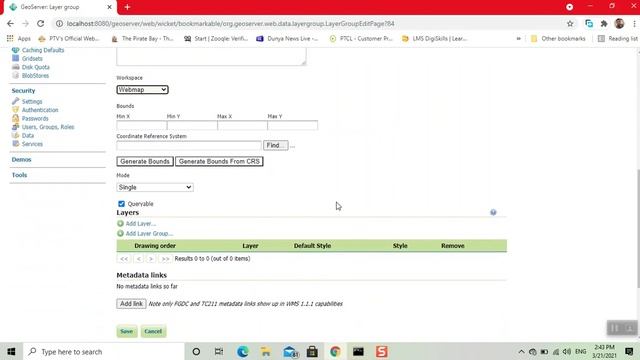Screen dimensions: 640x360
Task: Open Authentication page
Action: point(40,110)
